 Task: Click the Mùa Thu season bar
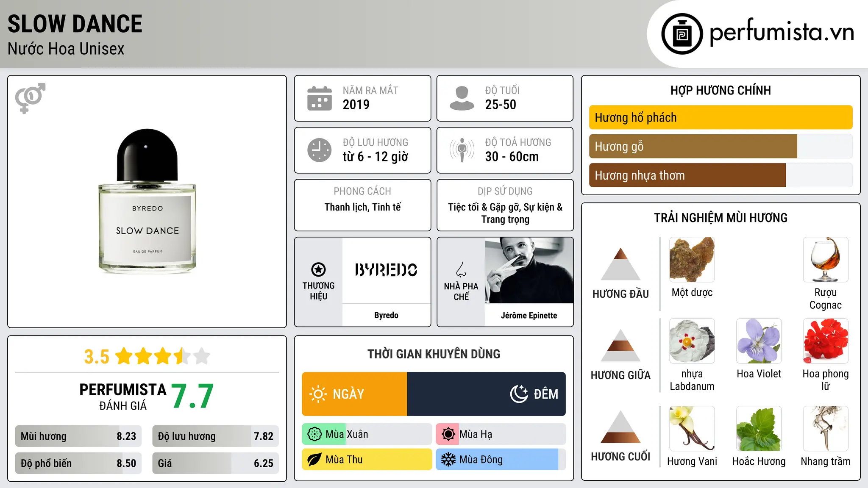[367, 460]
